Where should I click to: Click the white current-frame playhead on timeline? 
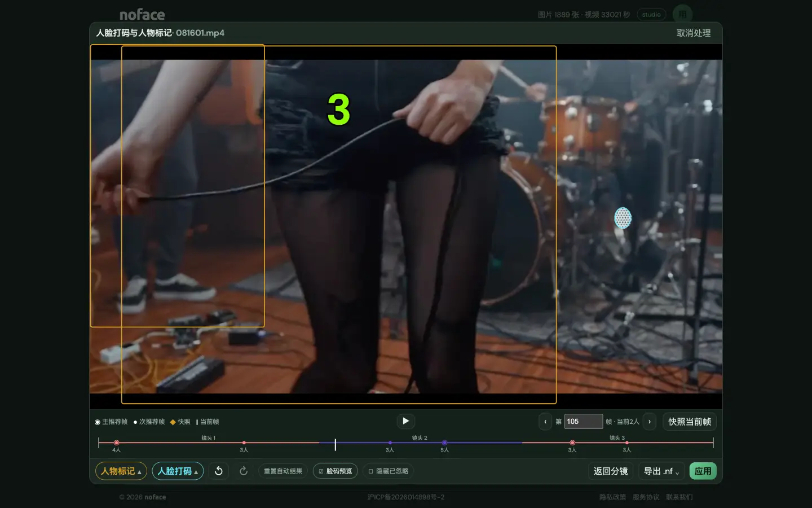(335, 445)
